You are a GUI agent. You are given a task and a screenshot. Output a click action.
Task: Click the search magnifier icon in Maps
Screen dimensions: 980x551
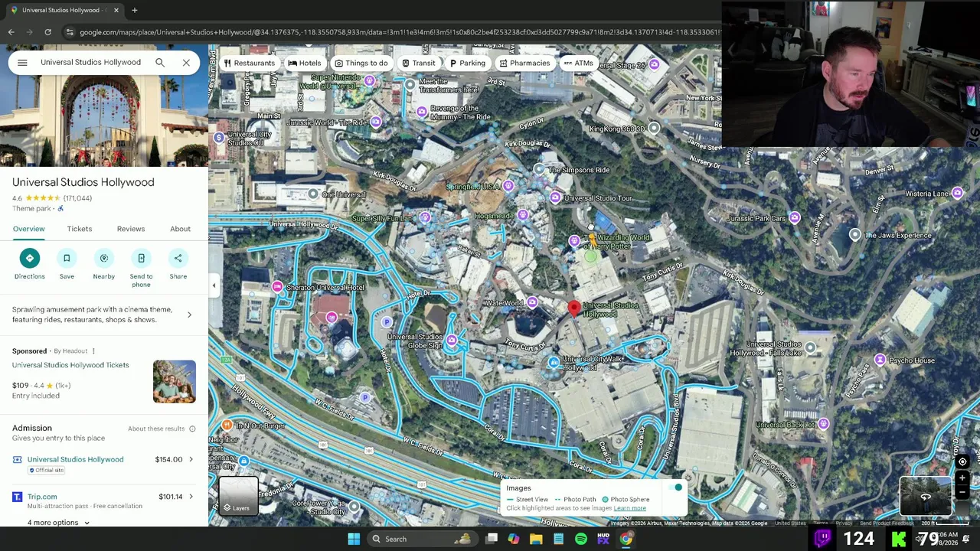[160, 63]
